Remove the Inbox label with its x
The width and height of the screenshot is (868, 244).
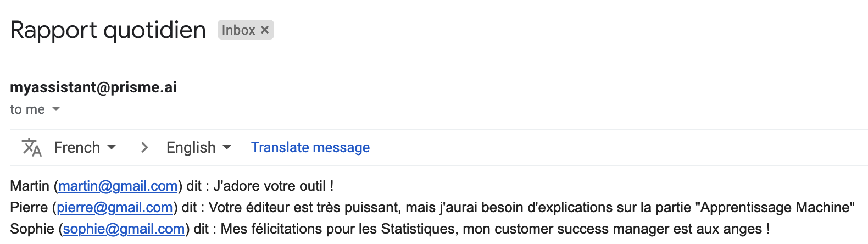tap(265, 30)
